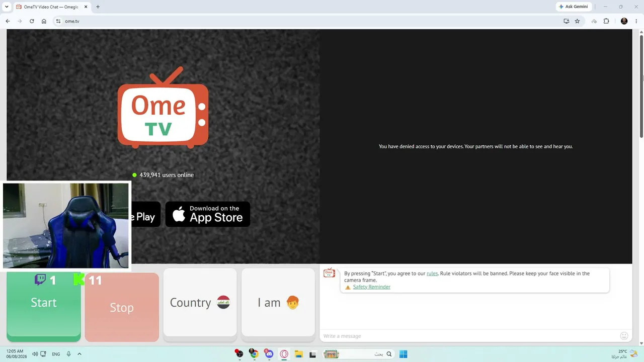Open the OBS Studio taskbar icon
Image resolution: width=644 pixels, height=362 pixels.
pyautogui.click(x=239, y=354)
